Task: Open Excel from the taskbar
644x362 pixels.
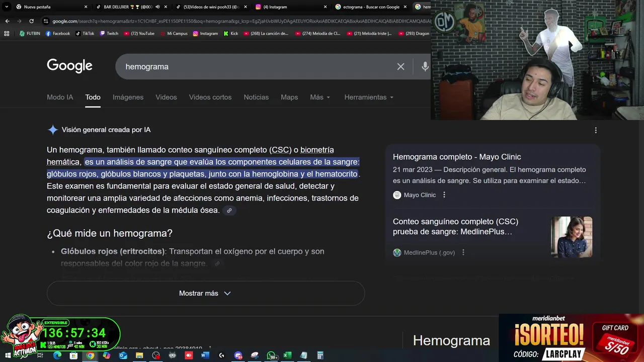Action: click(287, 355)
